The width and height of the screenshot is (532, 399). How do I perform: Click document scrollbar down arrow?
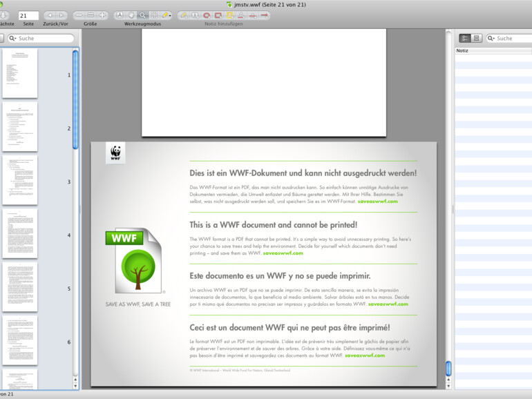[x=448, y=386]
